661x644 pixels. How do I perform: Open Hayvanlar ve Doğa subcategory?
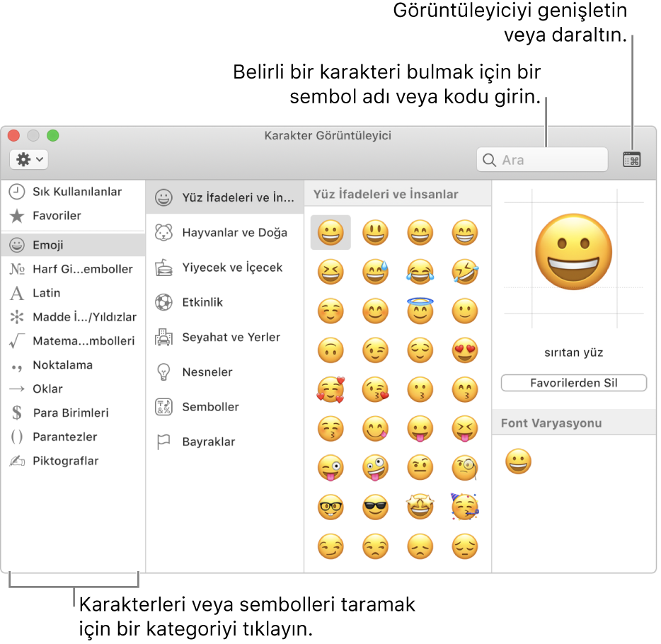click(x=224, y=233)
